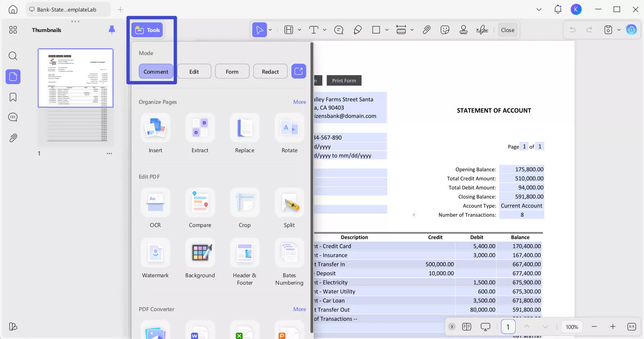Image resolution: width=644 pixels, height=339 pixels.
Task: Click the signature tool icon
Action: click(482, 30)
